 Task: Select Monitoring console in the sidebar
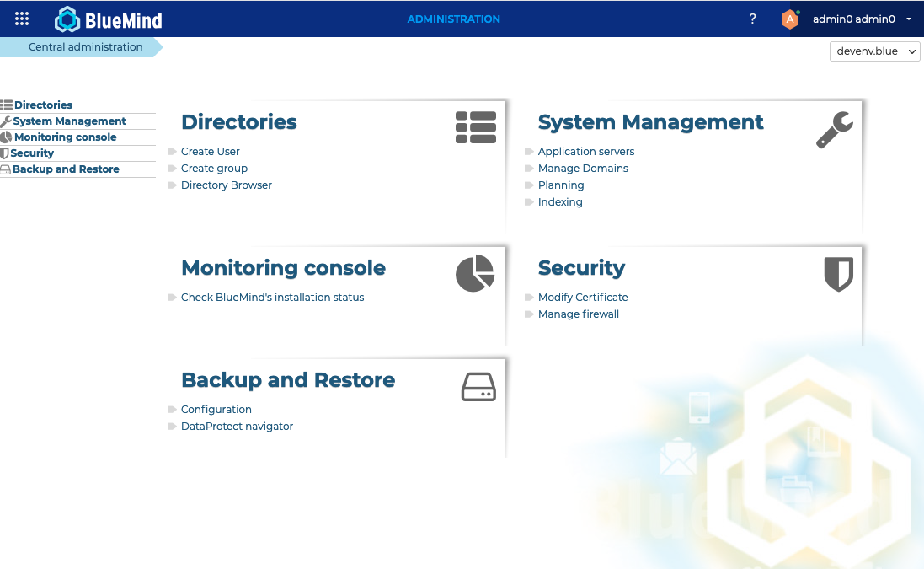pyautogui.click(x=65, y=137)
